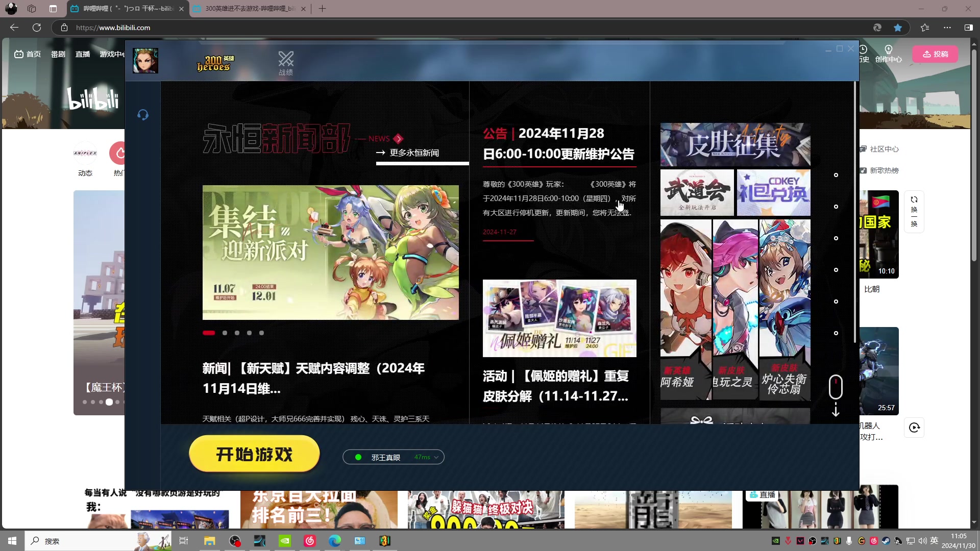Go back in the browser
Viewport: 980px width, 551px height.
(x=14, y=28)
